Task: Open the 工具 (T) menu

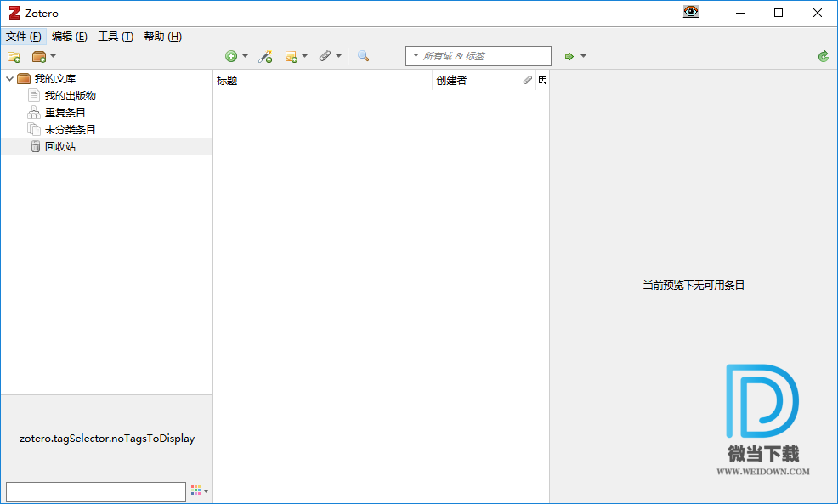Action: [116, 37]
